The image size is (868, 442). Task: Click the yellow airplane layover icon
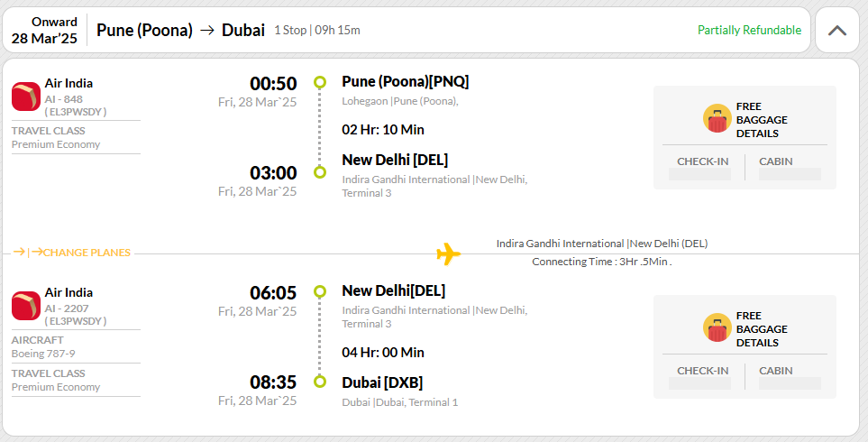pos(448,253)
